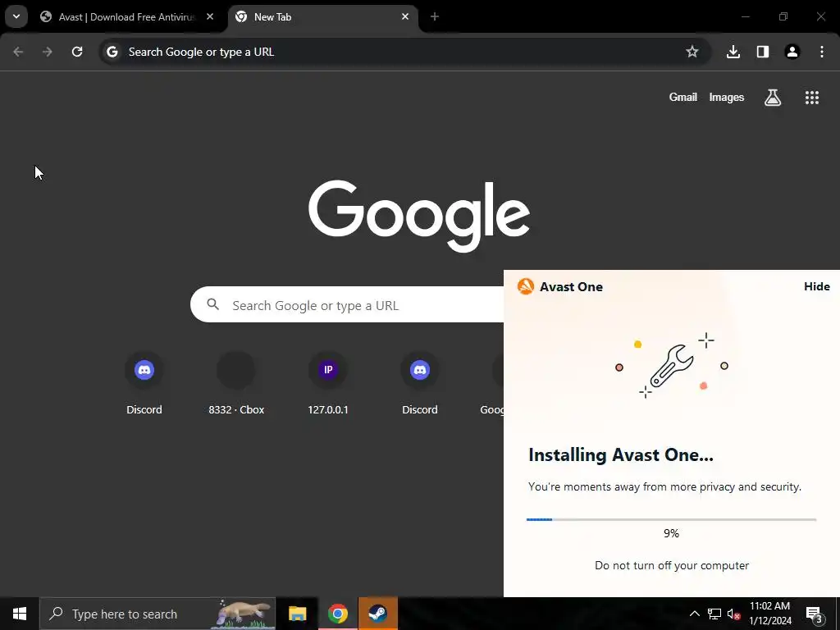Focus the Type here to search box

(157, 614)
